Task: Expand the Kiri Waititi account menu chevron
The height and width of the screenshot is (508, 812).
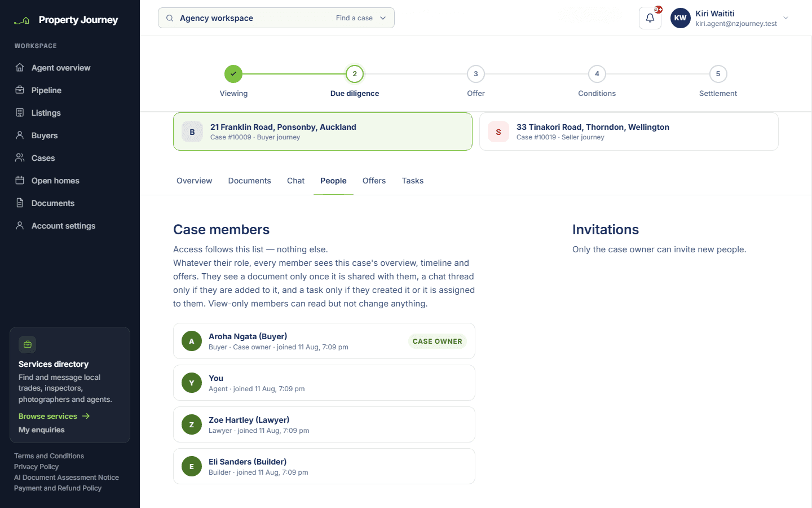Action: 786,18
